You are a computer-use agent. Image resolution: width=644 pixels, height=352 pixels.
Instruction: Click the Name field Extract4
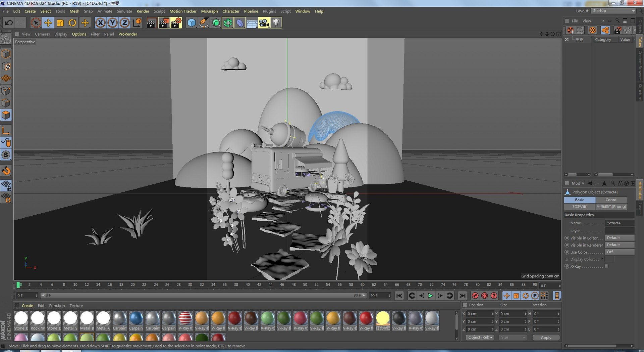point(619,223)
